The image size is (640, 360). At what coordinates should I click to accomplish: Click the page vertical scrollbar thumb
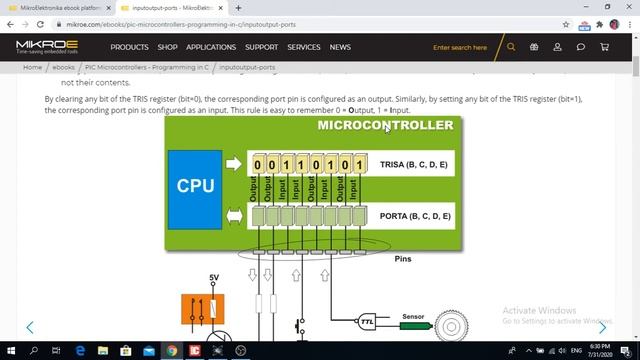[x=636, y=65]
